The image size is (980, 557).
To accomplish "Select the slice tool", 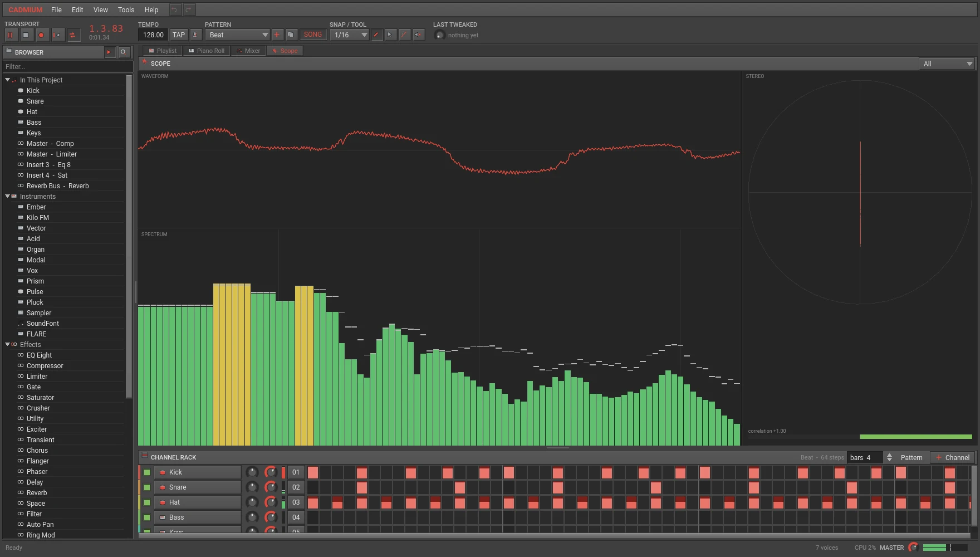I will point(405,35).
